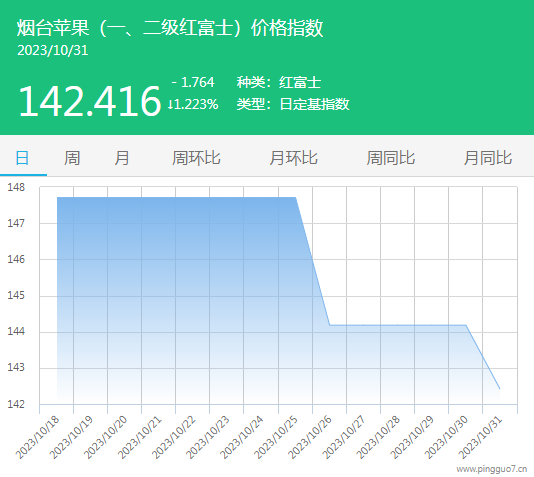Click the 2023/10/26 drop point on chart
Image resolution: width=534 pixels, height=477 pixels.
pos(330,325)
